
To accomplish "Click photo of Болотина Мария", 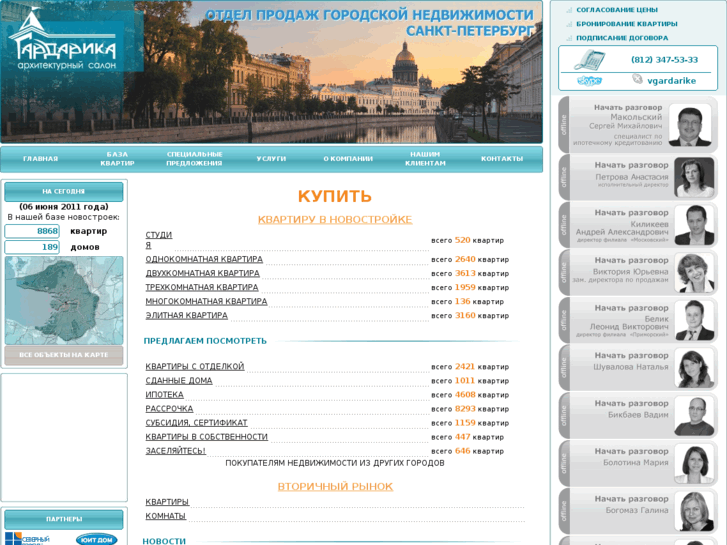I will [x=694, y=464].
